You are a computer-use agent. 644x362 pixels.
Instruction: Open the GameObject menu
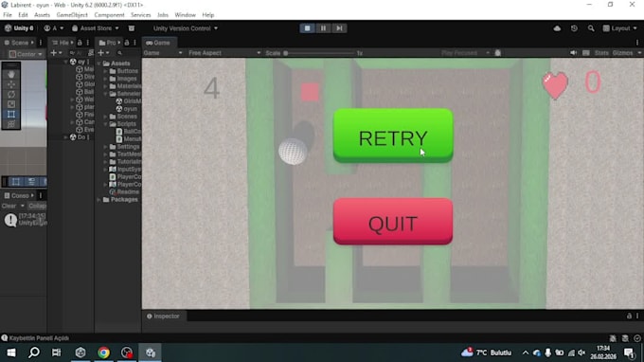point(72,15)
